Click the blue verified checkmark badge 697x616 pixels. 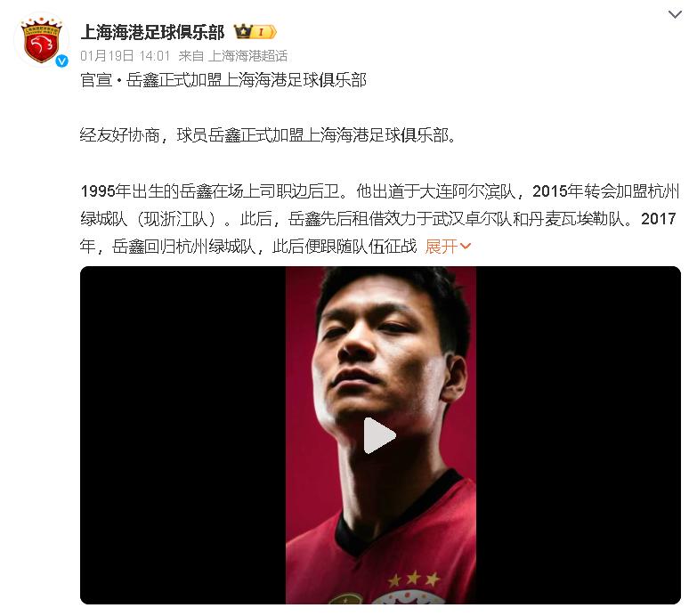click(x=61, y=61)
